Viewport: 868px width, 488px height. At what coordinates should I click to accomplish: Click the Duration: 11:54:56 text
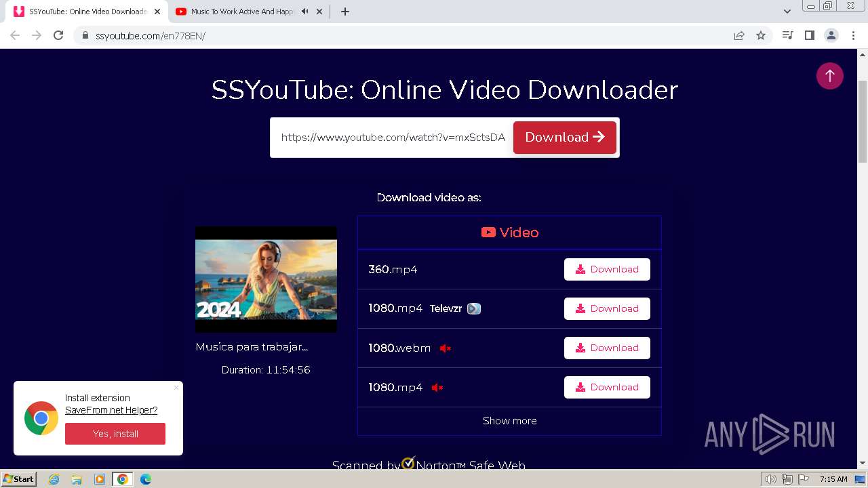click(266, 370)
